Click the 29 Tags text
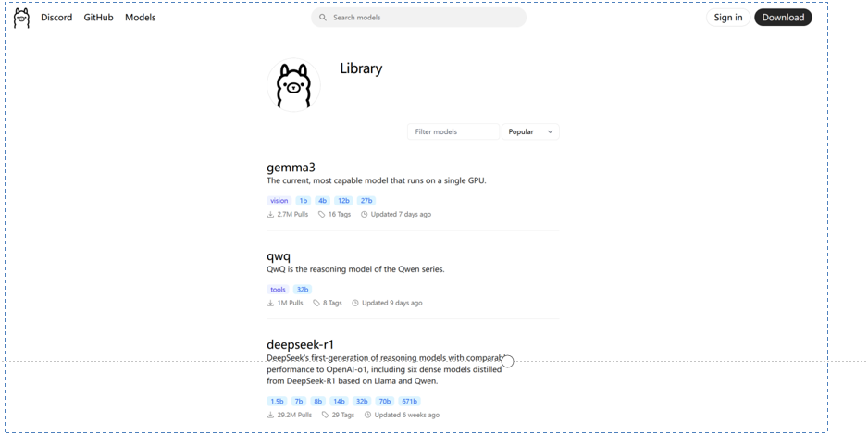Viewport: 868px width, 435px height. 343,415
